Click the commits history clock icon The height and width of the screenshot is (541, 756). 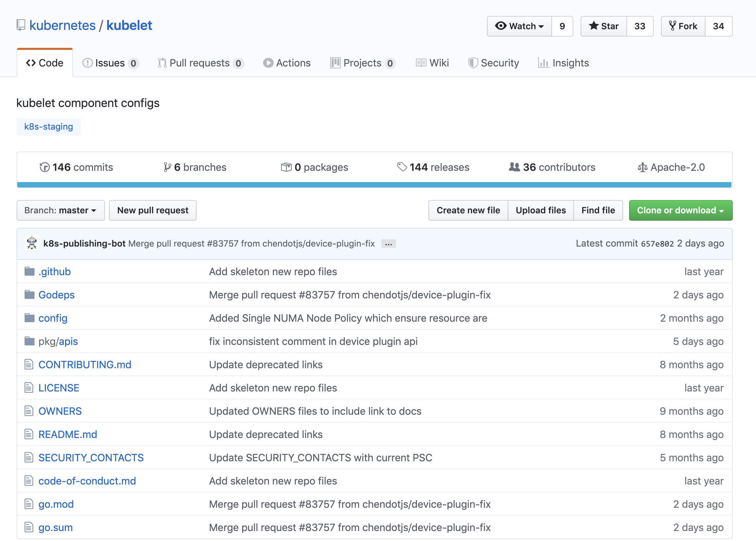44,167
